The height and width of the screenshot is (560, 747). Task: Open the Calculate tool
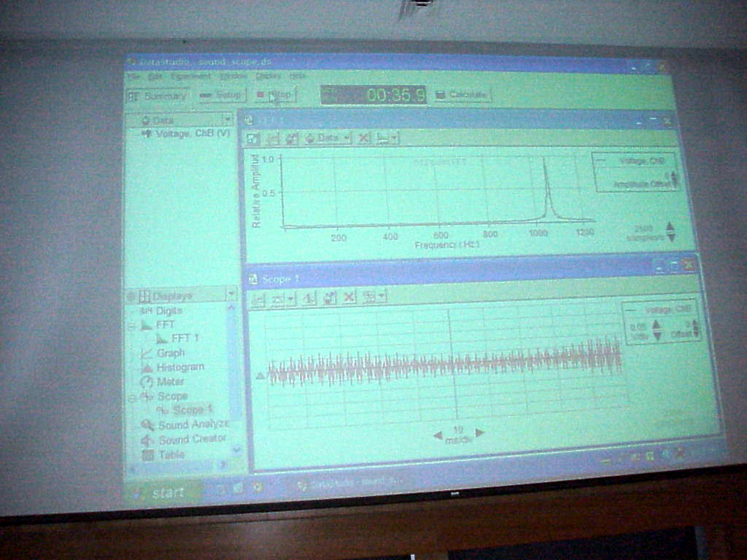pos(461,94)
